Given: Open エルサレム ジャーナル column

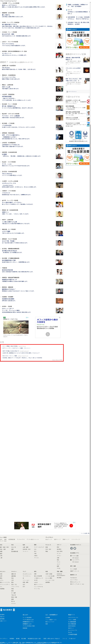Looking at the screenshot, I should point(9,183).
